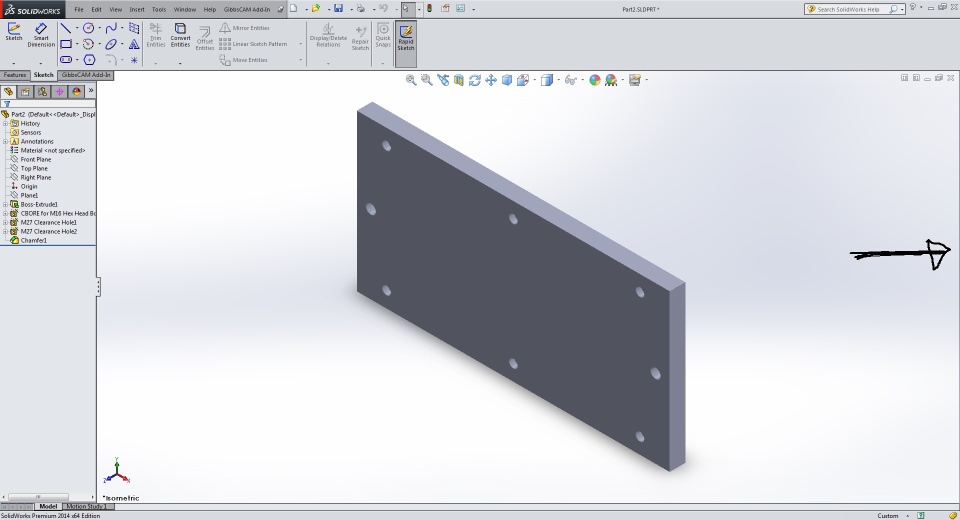Open the File menu
Screen dimensions: 960x520
coord(79,9)
